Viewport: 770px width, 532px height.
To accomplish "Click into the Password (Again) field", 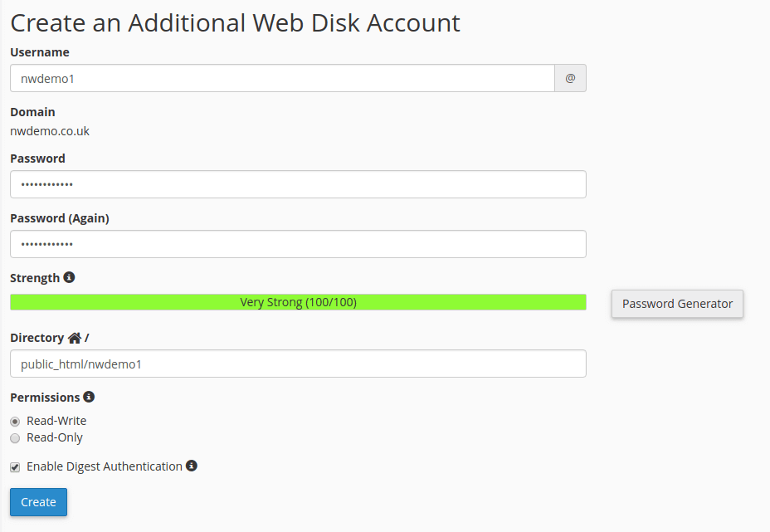I will (x=298, y=244).
